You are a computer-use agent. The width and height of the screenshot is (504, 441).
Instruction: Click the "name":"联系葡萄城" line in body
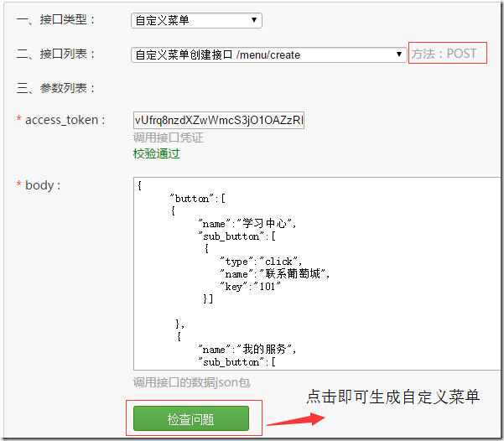pyautogui.click(x=275, y=274)
